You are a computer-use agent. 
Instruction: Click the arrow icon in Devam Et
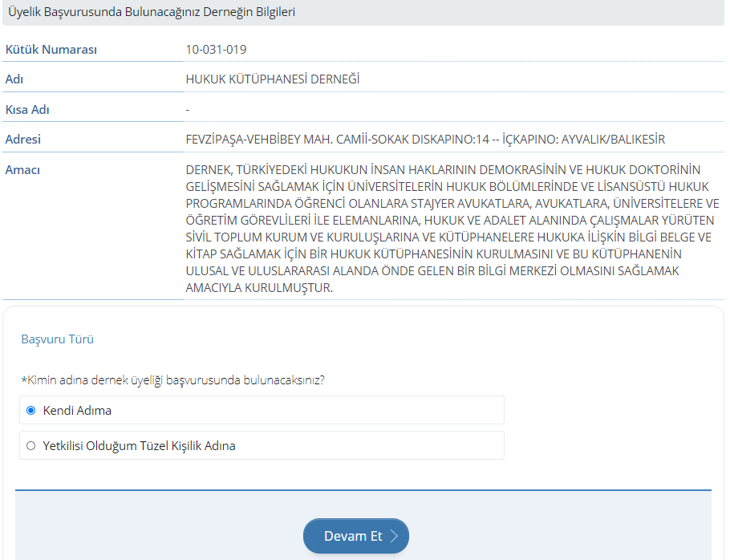394,536
